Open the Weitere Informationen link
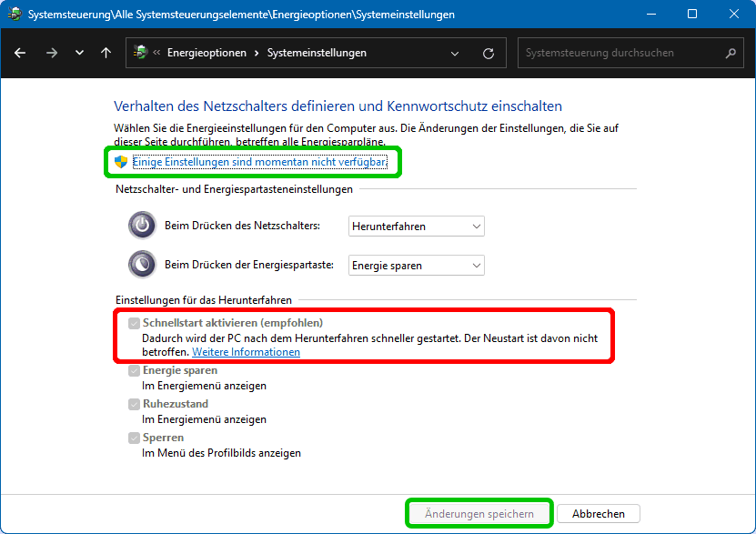This screenshot has height=534, width=756. (x=246, y=352)
